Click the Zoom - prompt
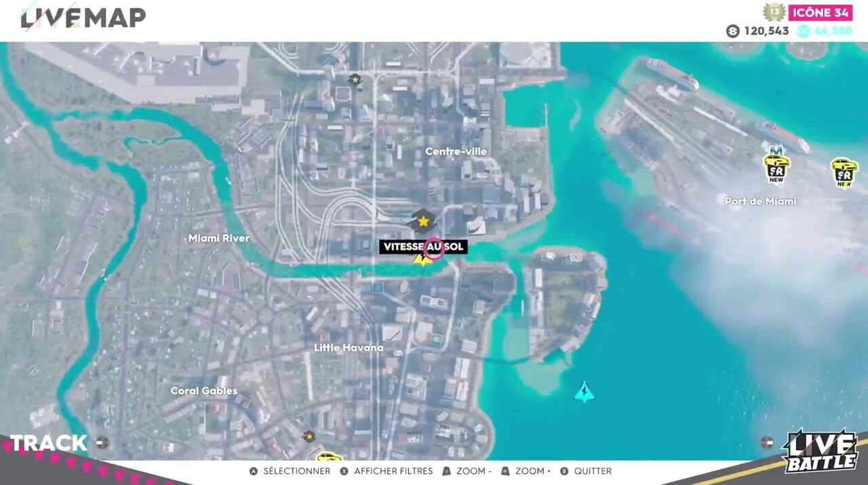Screen dimensions: 868x485 pos(467,471)
